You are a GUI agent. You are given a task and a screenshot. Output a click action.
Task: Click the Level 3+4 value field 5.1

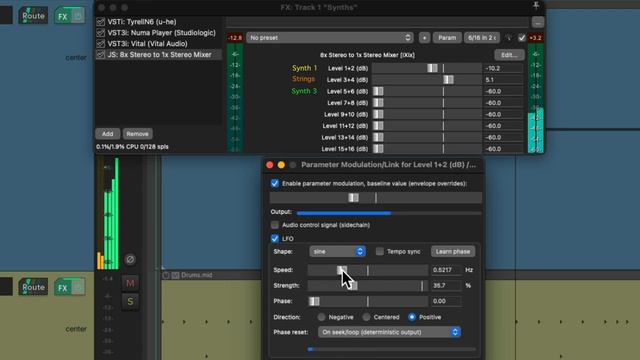click(503, 80)
